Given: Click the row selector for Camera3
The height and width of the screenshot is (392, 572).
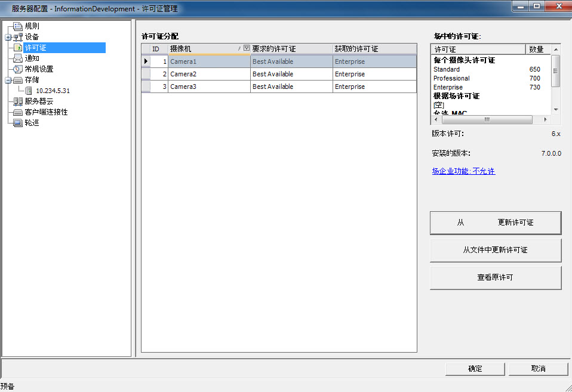Looking at the screenshot, I should pos(146,87).
